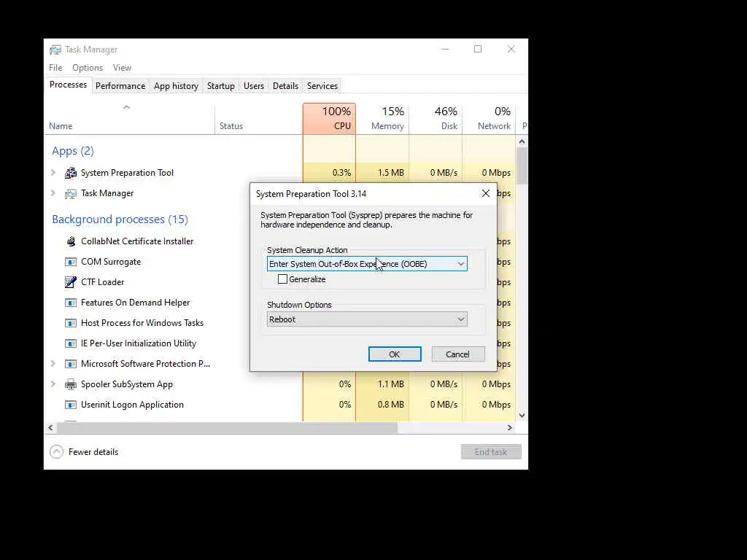Select the Host Process for Windows Tasks text
The width and height of the screenshot is (747, 560).
[142, 323]
